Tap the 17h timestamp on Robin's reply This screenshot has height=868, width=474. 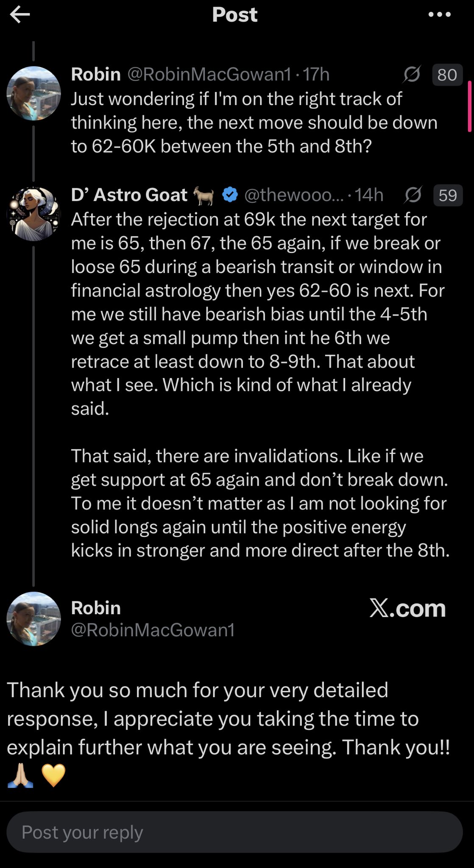click(316, 75)
